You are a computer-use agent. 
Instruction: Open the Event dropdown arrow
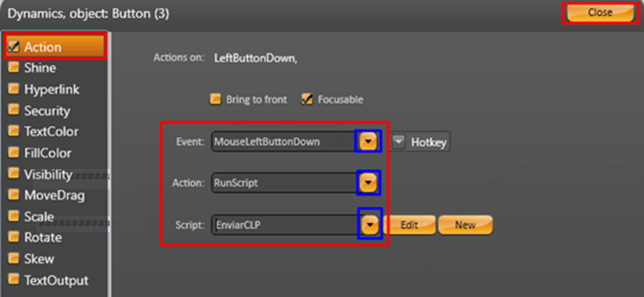(x=369, y=142)
